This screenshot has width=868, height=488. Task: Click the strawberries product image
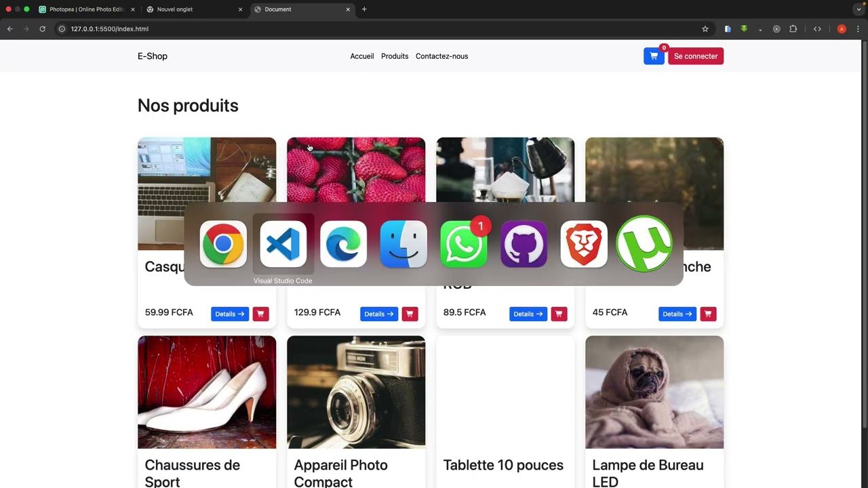click(356, 169)
